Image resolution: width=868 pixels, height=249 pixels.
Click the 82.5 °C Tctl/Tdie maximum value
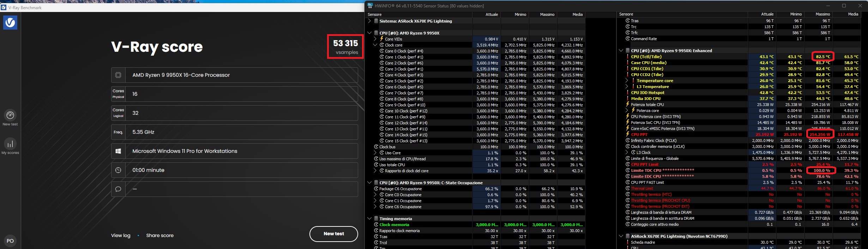coord(823,57)
